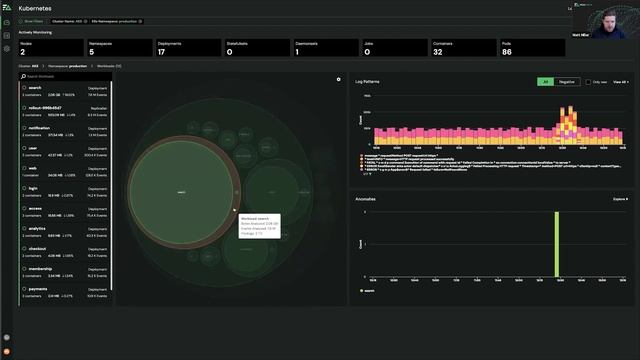This screenshot has height=360, width=640.
Task: Click the app logo in the sidebar
Action: pyautogui.click(x=7, y=7)
